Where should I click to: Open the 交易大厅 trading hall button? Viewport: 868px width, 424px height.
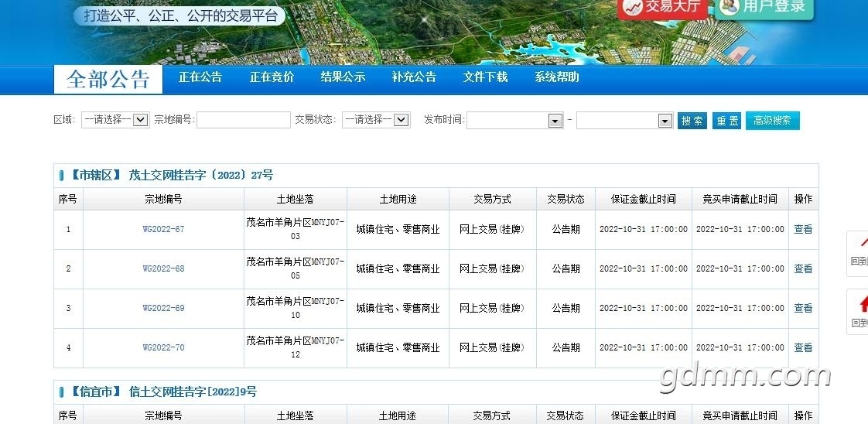click(663, 8)
